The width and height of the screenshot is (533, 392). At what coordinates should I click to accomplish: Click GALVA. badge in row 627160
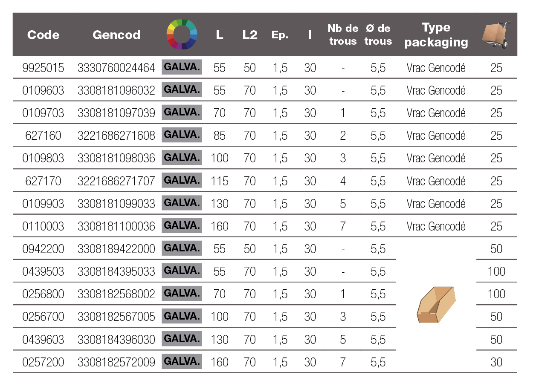[x=182, y=135]
